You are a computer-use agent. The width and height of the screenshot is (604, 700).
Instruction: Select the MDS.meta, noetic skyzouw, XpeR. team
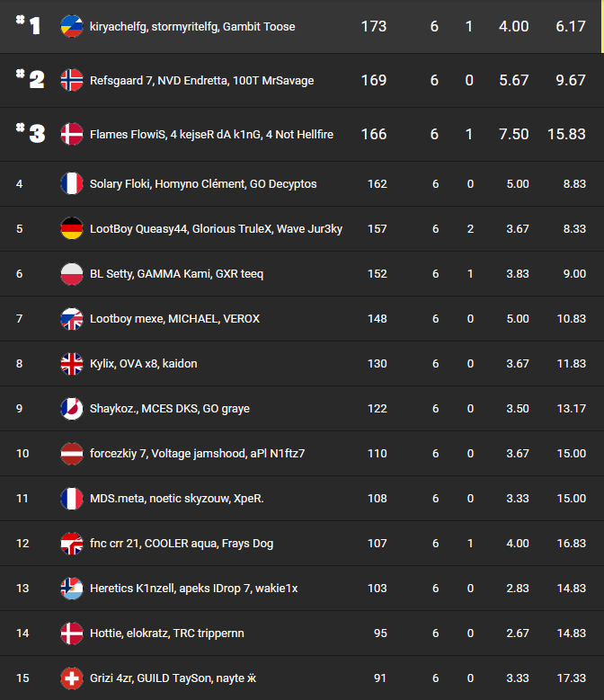point(176,499)
